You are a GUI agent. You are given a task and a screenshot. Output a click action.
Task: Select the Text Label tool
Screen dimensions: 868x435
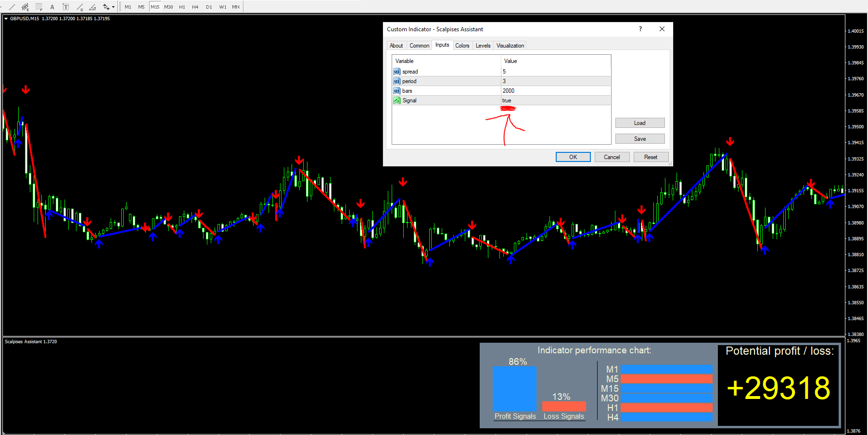coord(66,7)
